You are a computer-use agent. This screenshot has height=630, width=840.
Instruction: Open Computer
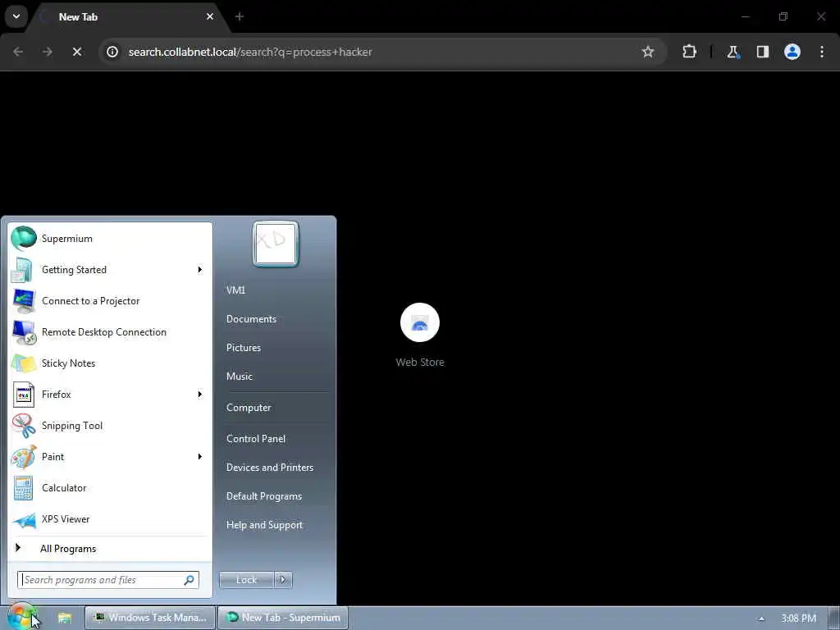[249, 408]
